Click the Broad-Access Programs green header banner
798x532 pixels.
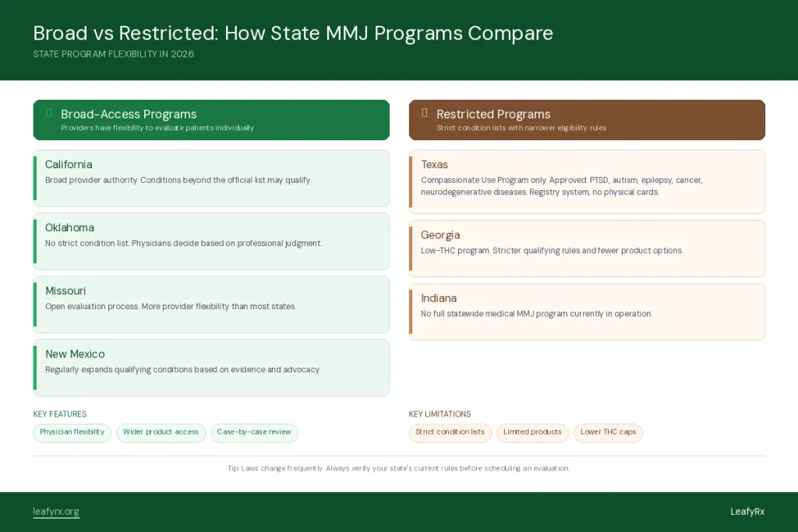pyautogui.click(x=211, y=120)
